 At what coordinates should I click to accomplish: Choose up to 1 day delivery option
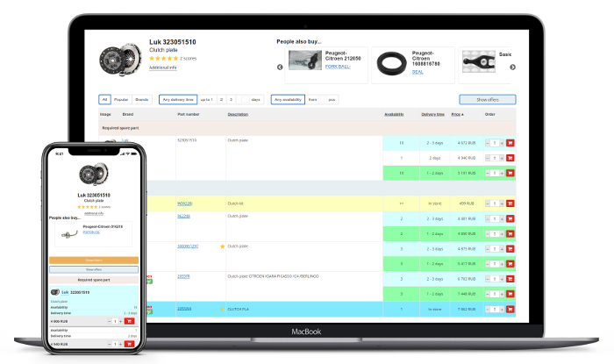click(207, 99)
